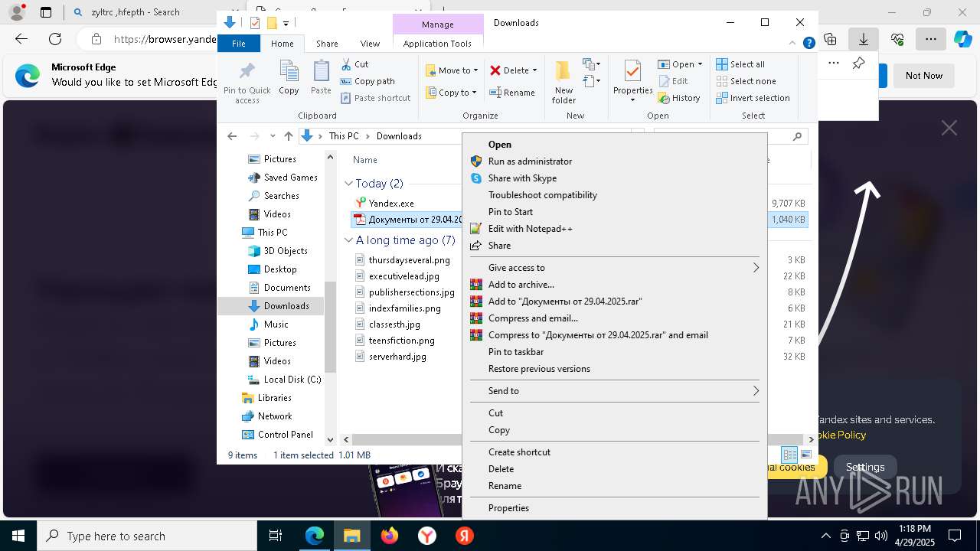Select the file serverhard.jpg
This screenshot has height=551, width=980.
pos(397,357)
